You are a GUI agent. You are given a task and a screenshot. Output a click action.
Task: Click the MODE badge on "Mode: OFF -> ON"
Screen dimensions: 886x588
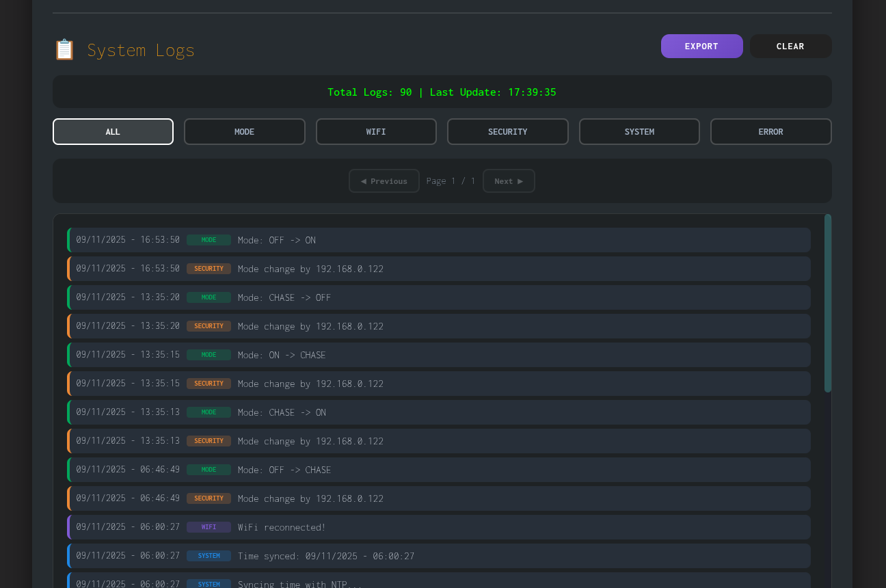tap(209, 240)
